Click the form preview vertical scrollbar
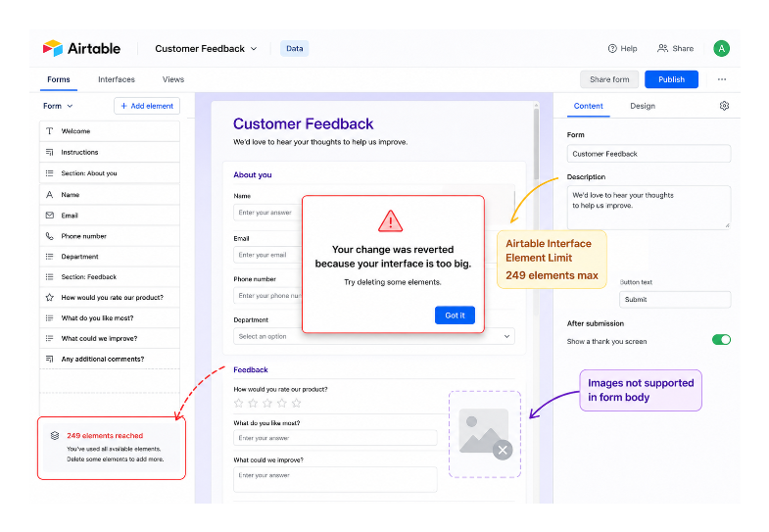The width and height of the screenshot is (769, 532). [537, 142]
